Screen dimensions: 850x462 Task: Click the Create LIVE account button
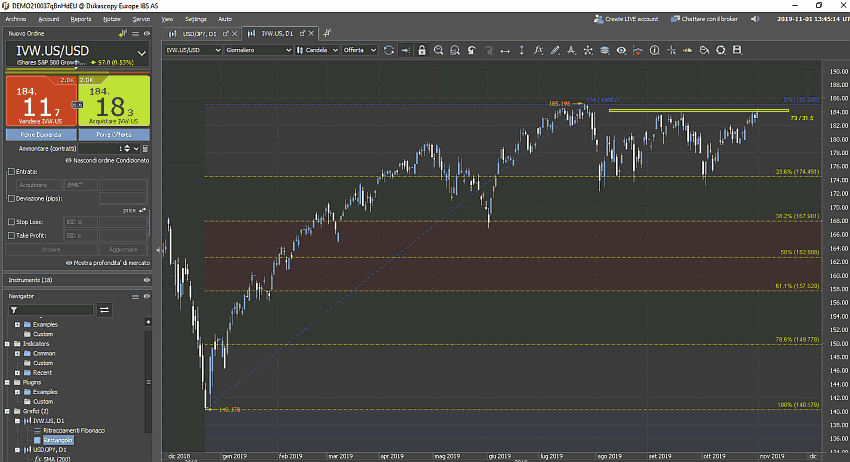[x=626, y=19]
